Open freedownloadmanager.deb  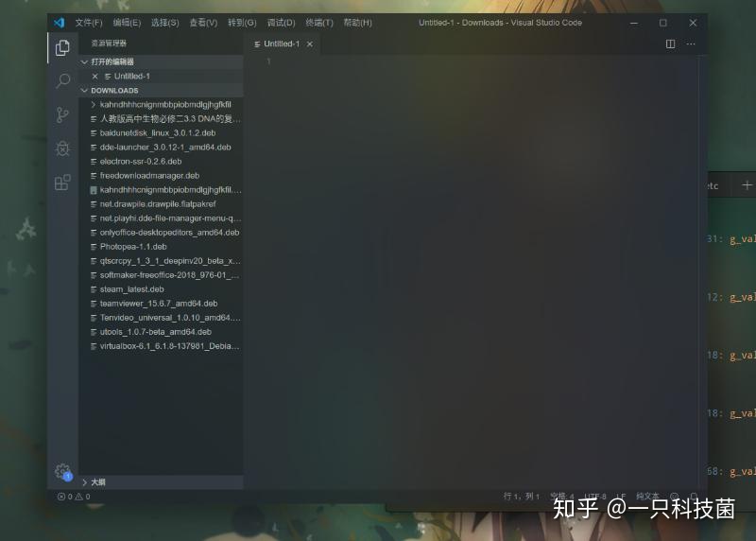point(161,176)
